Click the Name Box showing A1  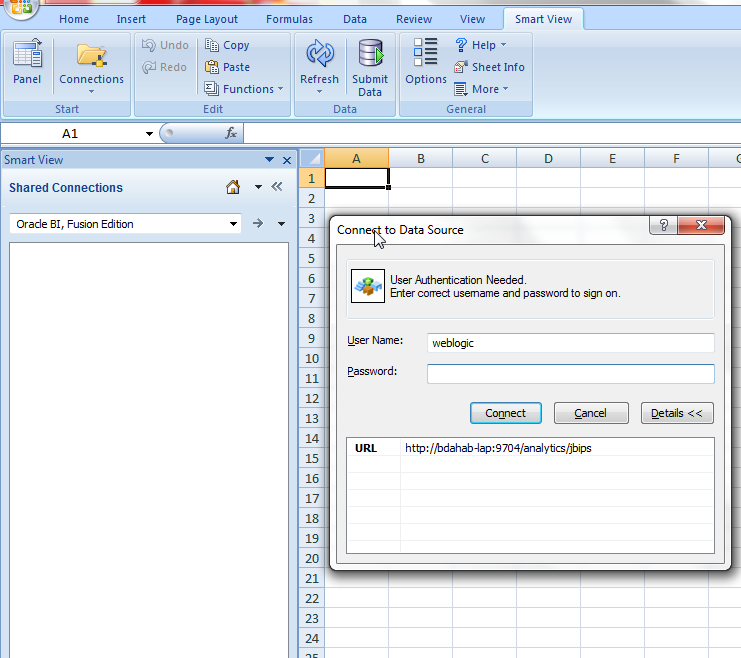pyautogui.click(x=71, y=134)
